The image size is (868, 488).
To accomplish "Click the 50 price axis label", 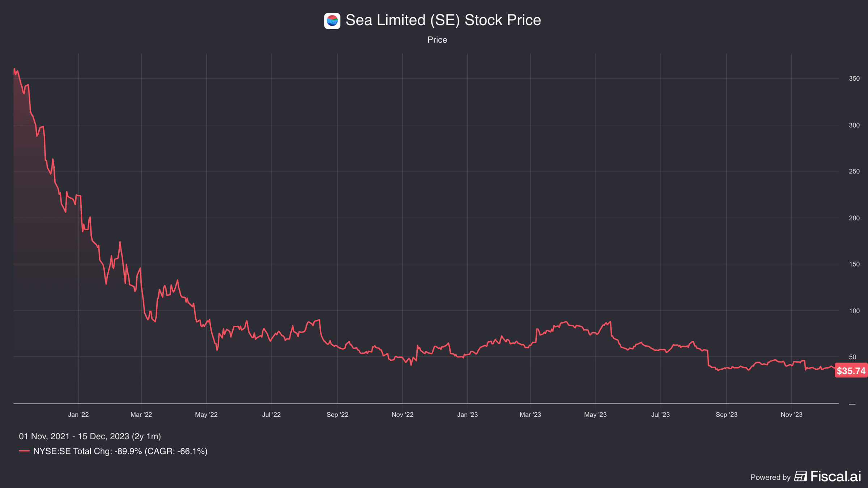I will [852, 357].
